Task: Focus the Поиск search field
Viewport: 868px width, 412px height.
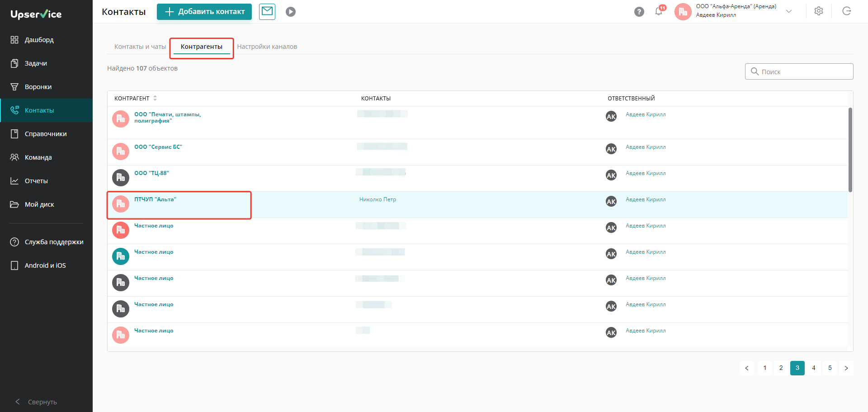Action: point(799,71)
